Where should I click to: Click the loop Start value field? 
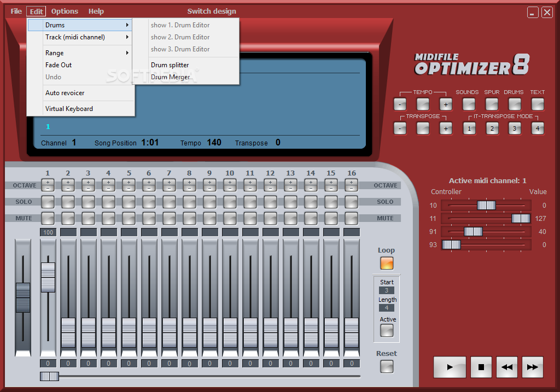click(387, 290)
